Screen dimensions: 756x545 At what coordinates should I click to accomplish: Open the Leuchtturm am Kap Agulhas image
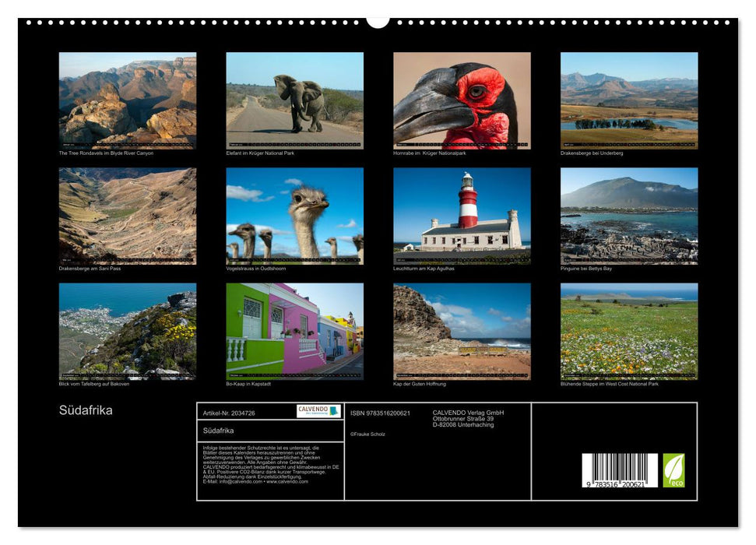pos(462,216)
